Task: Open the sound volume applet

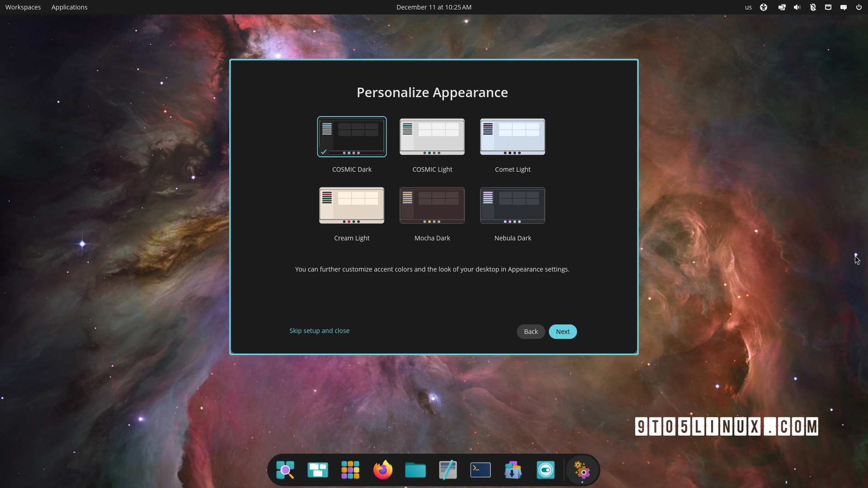Action: 797,7
